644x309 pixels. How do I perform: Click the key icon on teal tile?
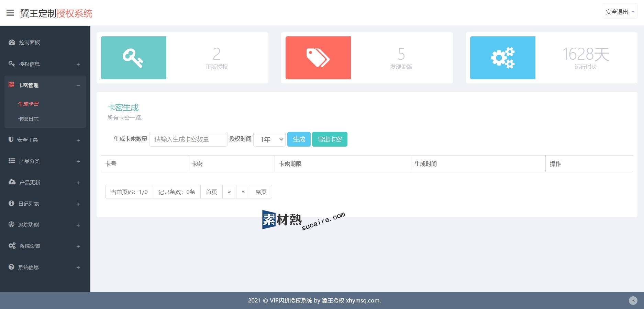[x=133, y=58]
